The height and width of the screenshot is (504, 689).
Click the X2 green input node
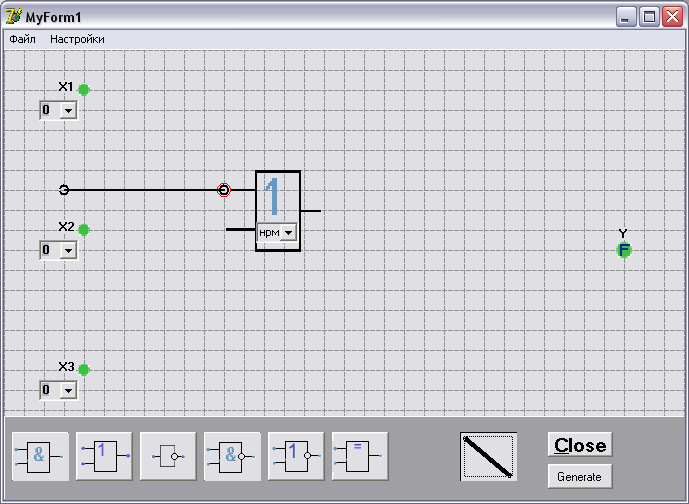[84, 229]
